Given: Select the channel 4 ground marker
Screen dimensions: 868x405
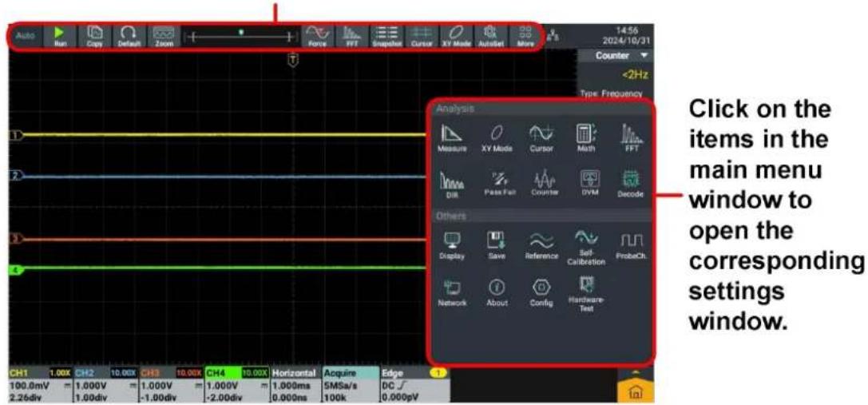Looking at the screenshot, I should [x=16, y=269].
